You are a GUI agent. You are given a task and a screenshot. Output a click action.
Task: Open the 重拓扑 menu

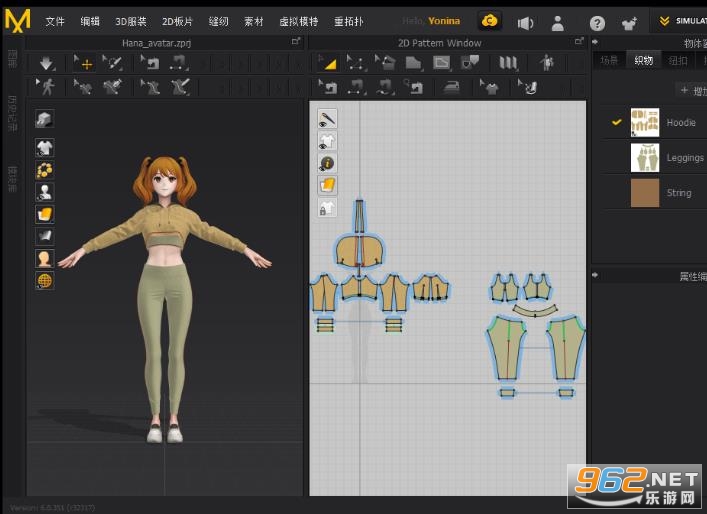coord(349,21)
